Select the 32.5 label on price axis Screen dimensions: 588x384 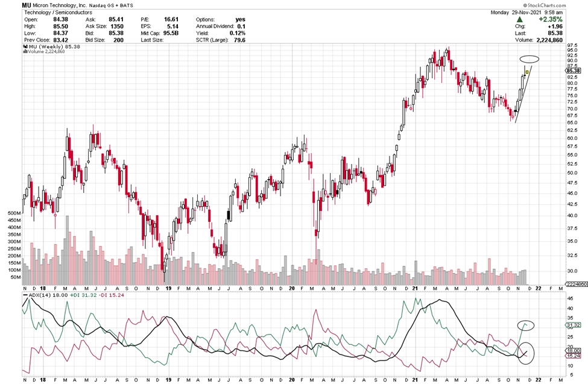point(572,256)
